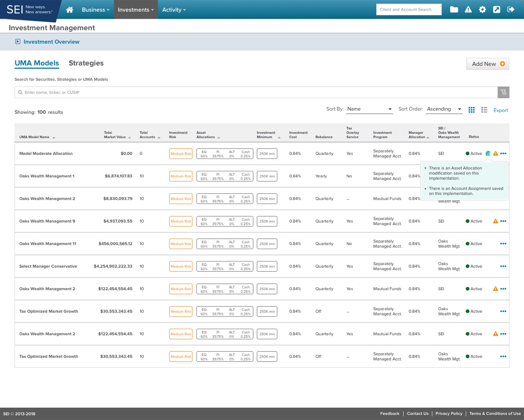Open more options for last Oaks Wealth Management 2 row
Screen dimensions: 524x420
tap(503, 334)
